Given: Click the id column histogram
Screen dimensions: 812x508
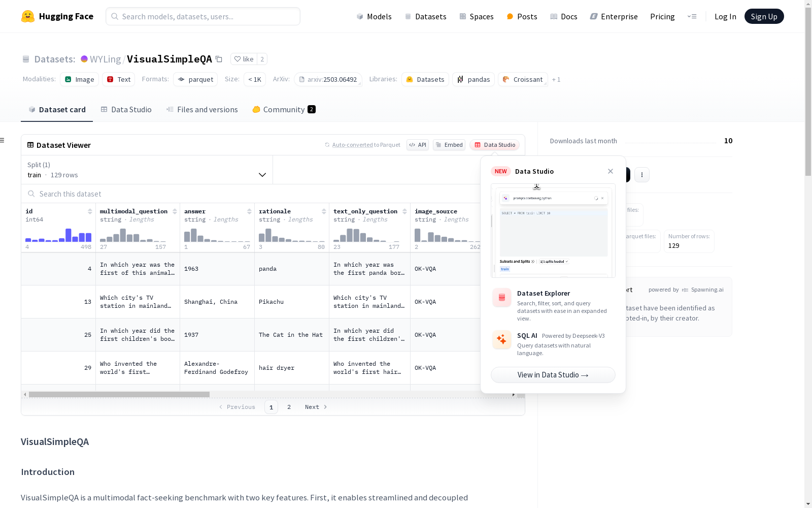Looking at the screenshot, I should (x=58, y=235).
